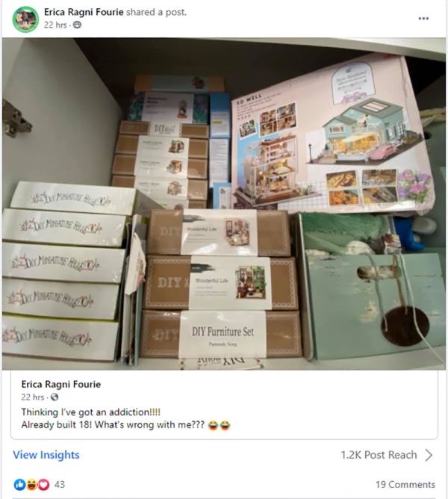Screen dimensions: 448x499
Task: Click the "Already built 18!" caption line
Action: (x=125, y=424)
